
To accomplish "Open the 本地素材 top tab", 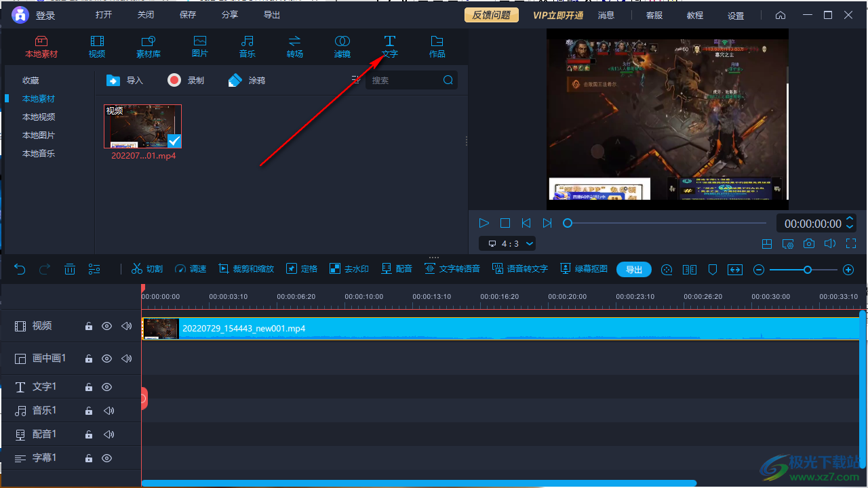I will click(41, 47).
